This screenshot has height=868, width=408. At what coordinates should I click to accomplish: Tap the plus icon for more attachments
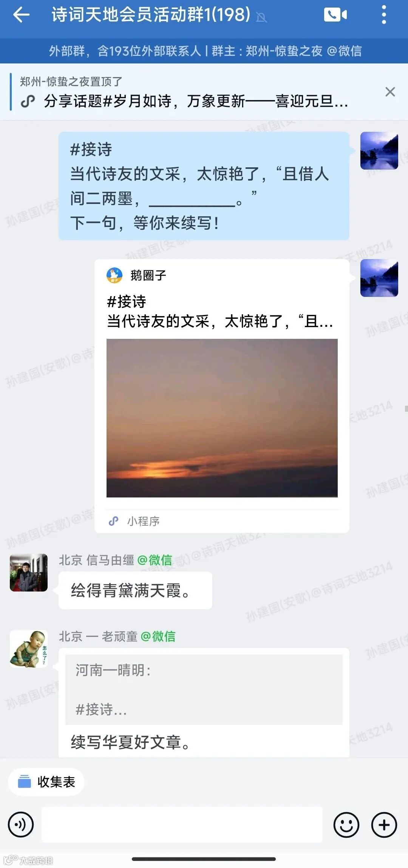(x=384, y=825)
